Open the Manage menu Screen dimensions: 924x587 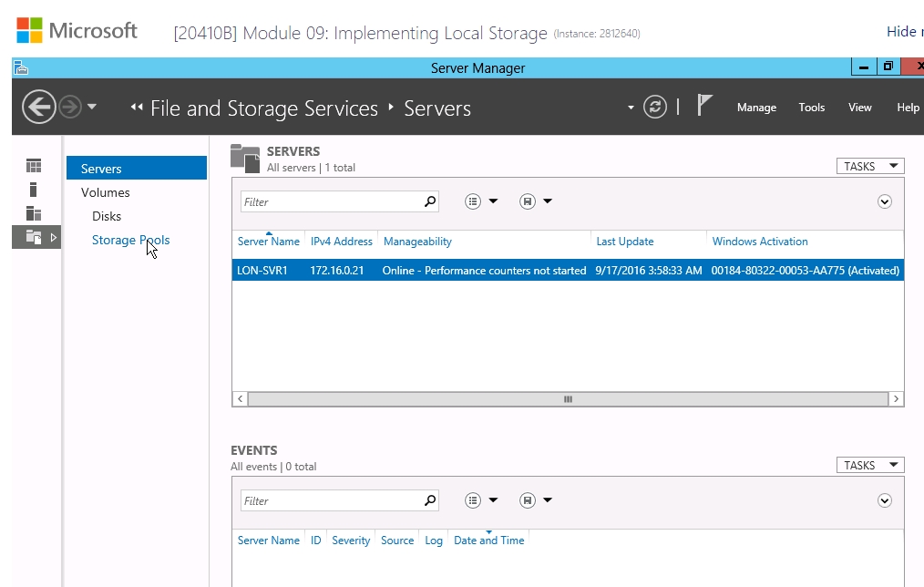(x=756, y=108)
